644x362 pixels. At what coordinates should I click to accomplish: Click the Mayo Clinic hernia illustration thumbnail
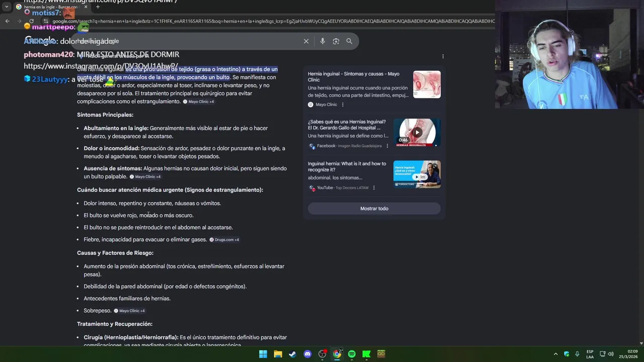[x=427, y=84]
